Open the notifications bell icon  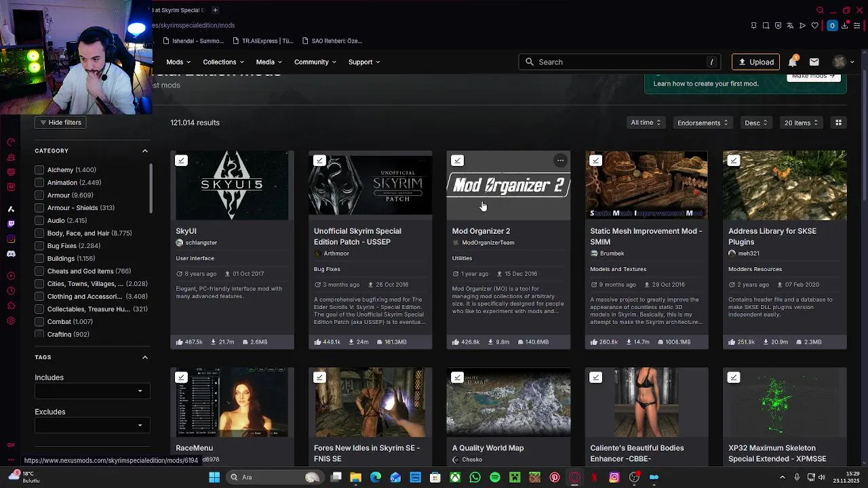pyautogui.click(x=793, y=62)
